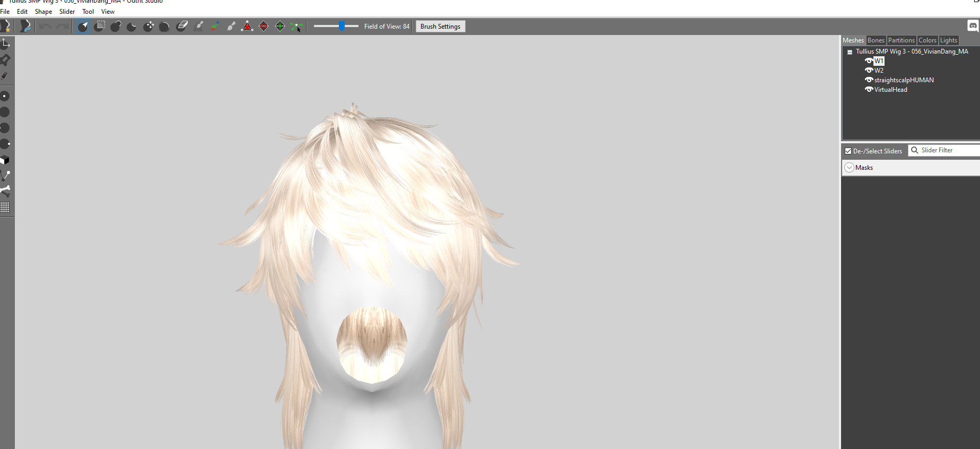Open the Edit menu

click(x=22, y=11)
